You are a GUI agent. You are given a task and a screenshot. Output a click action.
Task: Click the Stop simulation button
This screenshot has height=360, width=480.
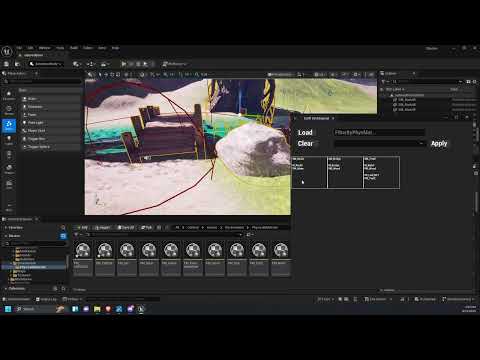138,64
